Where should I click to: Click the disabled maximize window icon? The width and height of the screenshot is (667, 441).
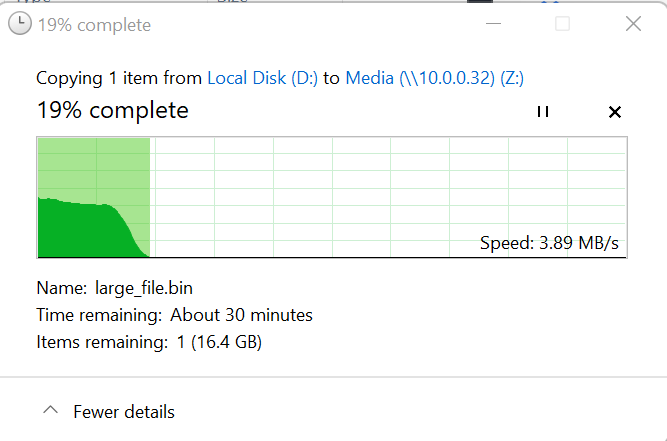[x=562, y=24]
